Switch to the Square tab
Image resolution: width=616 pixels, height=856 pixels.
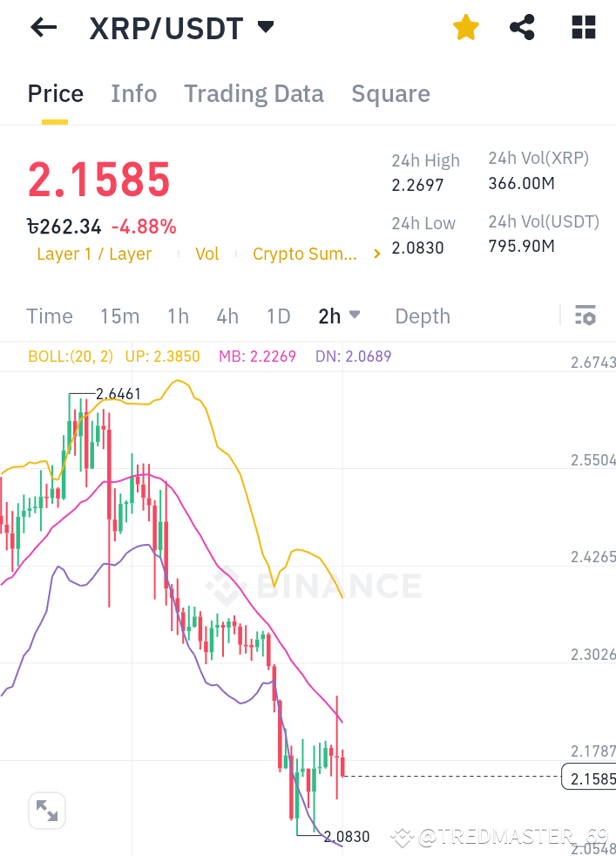click(x=390, y=93)
